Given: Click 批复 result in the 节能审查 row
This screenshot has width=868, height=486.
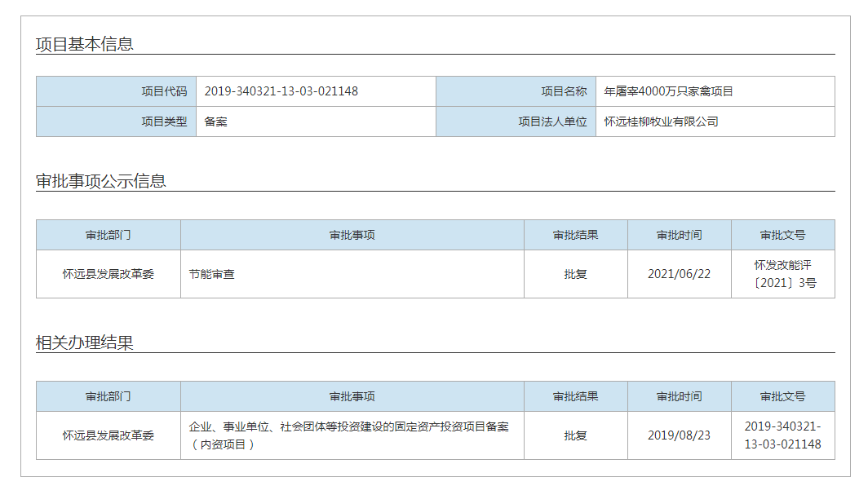Looking at the screenshot, I should pos(575,274).
